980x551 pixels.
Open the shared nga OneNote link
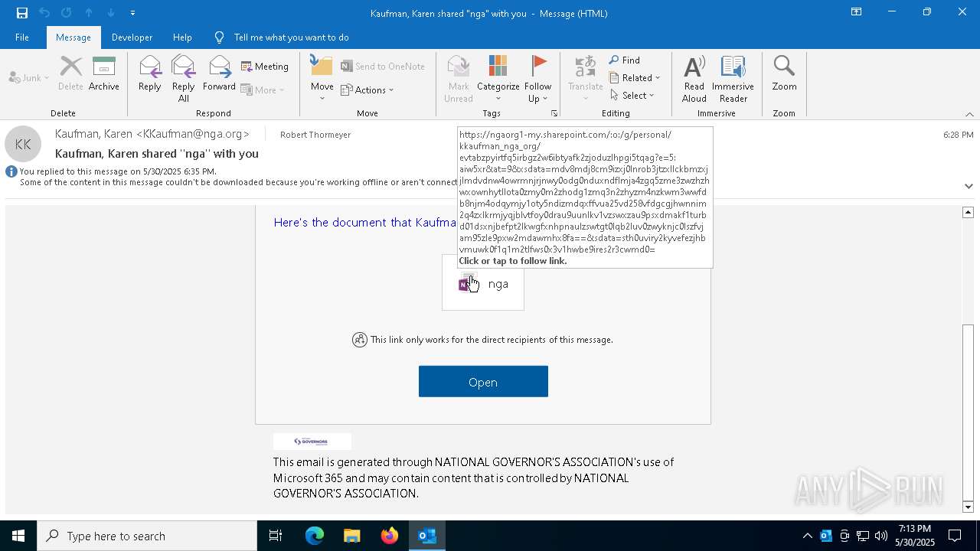[x=483, y=284]
